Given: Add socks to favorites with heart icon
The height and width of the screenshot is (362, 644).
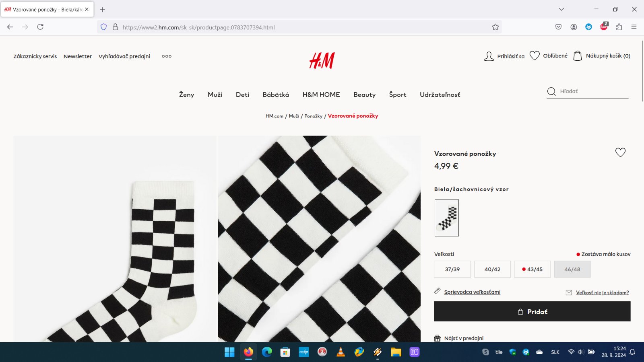Looking at the screenshot, I should 620,152.
